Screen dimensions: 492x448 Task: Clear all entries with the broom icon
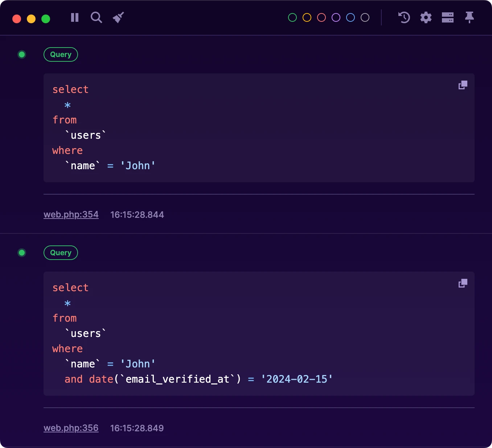[x=118, y=17]
